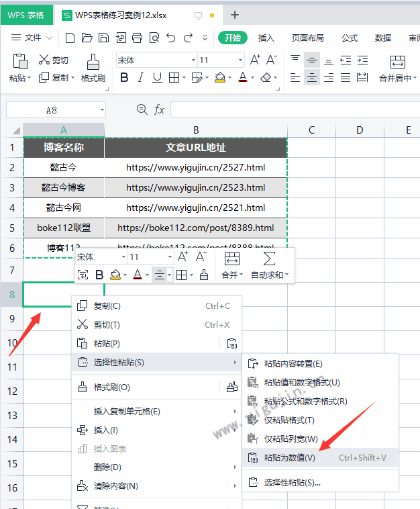Click the new tab plus button

point(234,15)
